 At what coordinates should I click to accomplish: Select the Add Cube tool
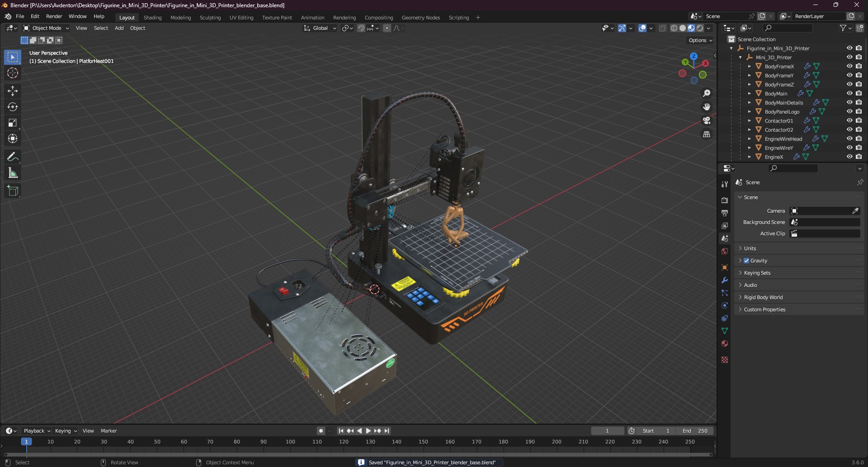(13, 191)
